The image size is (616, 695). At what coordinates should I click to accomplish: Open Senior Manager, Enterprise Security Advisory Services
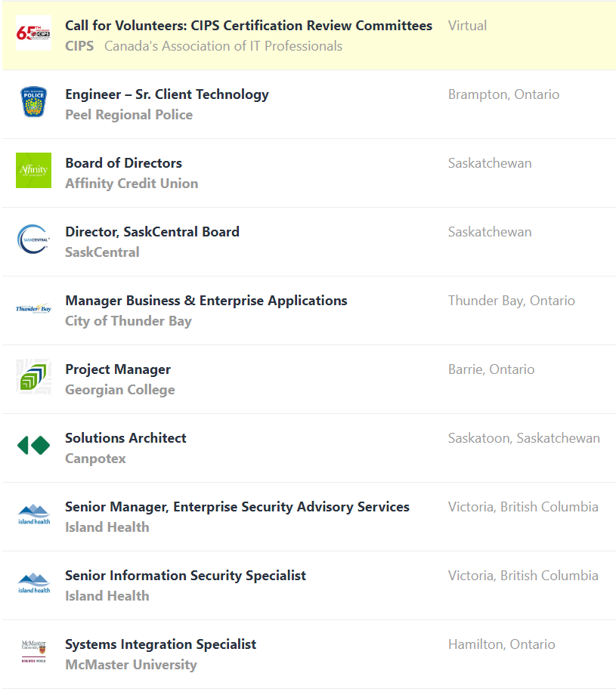[x=237, y=507]
